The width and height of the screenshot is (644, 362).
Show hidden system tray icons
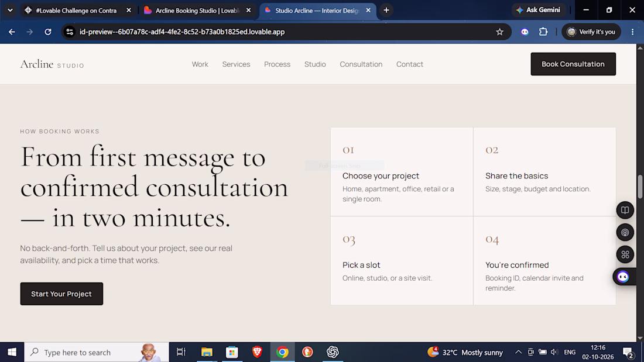coord(518,352)
